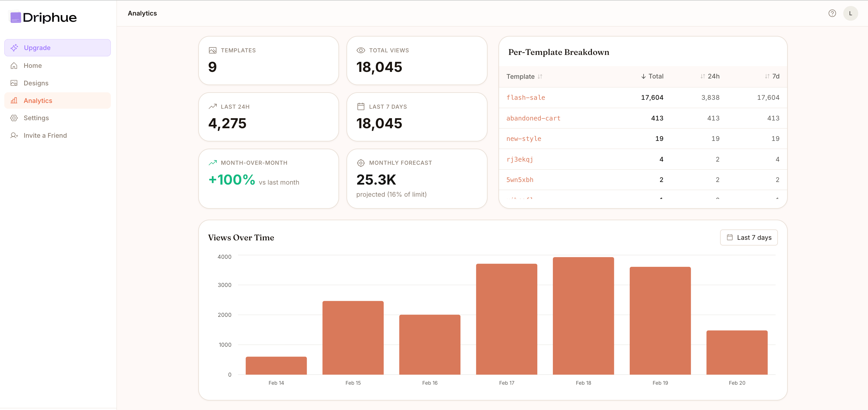The width and height of the screenshot is (868, 410).
Task: Click the Upgrade sparkle icon
Action: (14, 48)
